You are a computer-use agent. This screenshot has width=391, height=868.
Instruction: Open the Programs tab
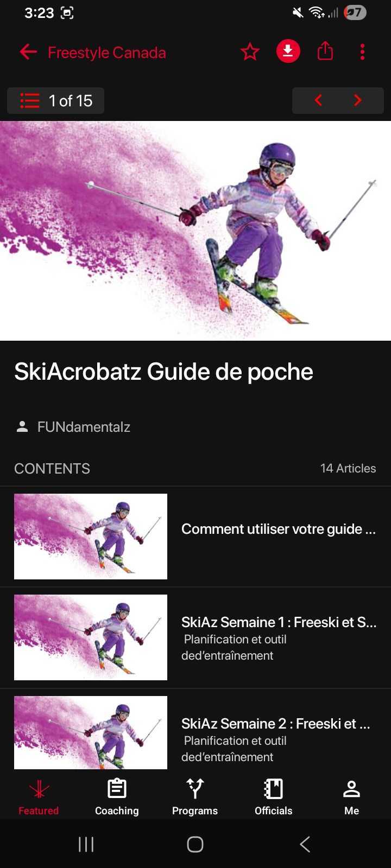[x=195, y=797]
